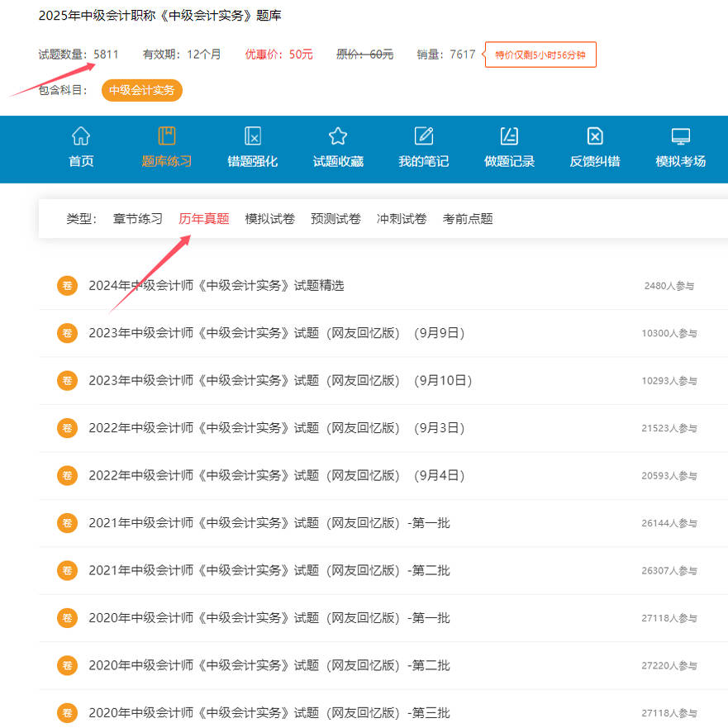Screen dimensions: 728x728
Task: Click 优惠价 50元 price
Action: click(x=279, y=55)
